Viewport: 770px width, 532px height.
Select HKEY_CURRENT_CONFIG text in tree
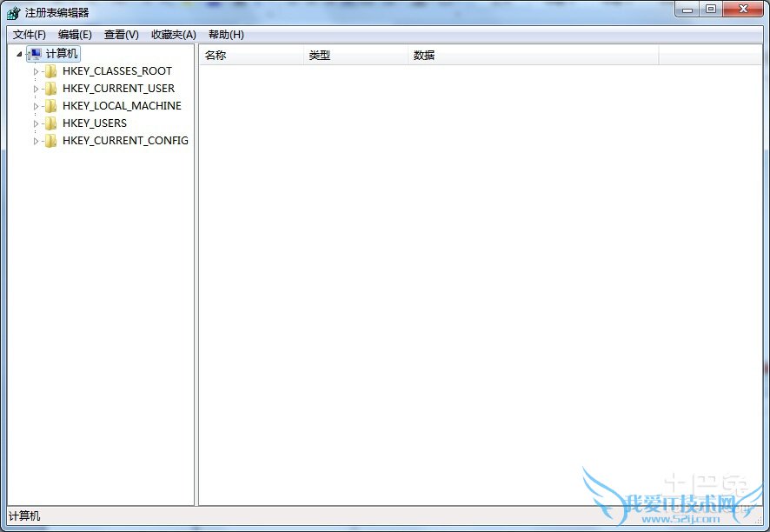[125, 141]
